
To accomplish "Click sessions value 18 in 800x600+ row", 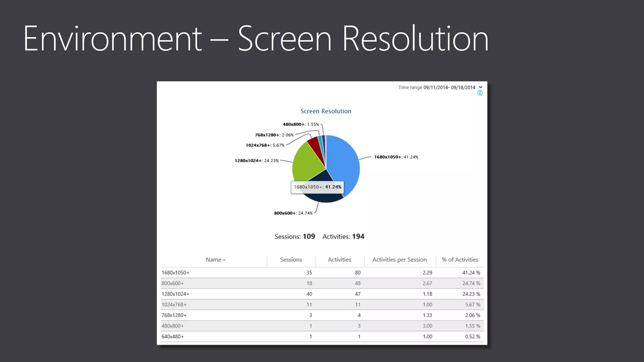I will click(309, 283).
